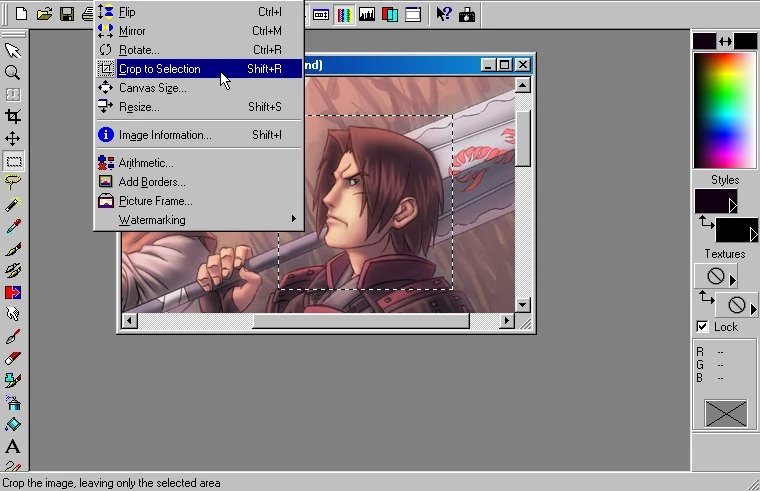Select the Color Replacer tool

13,292
